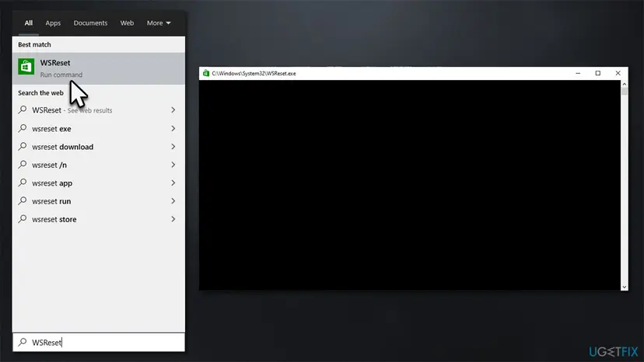The height and width of the screenshot is (362, 644).
Task: Expand chevron next to 'wsreset store'
Action: 173,219
